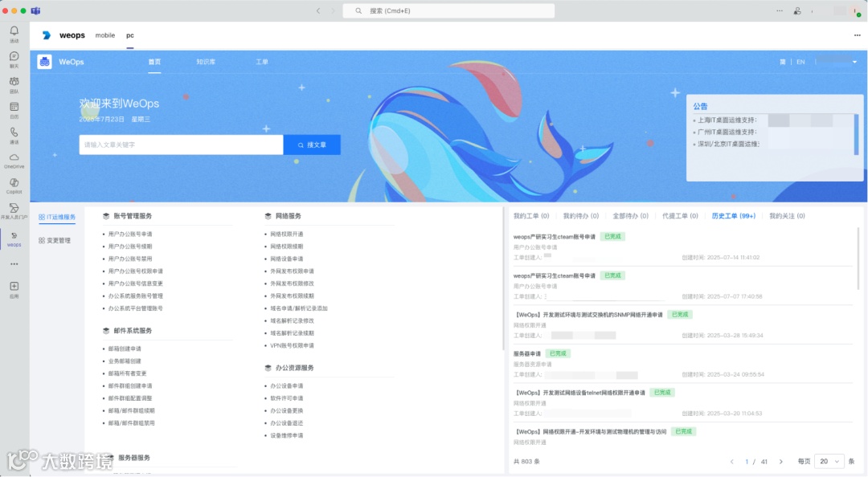Click the Teams forward navigation arrow
The image size is (868, 477).
coord(333,10)
